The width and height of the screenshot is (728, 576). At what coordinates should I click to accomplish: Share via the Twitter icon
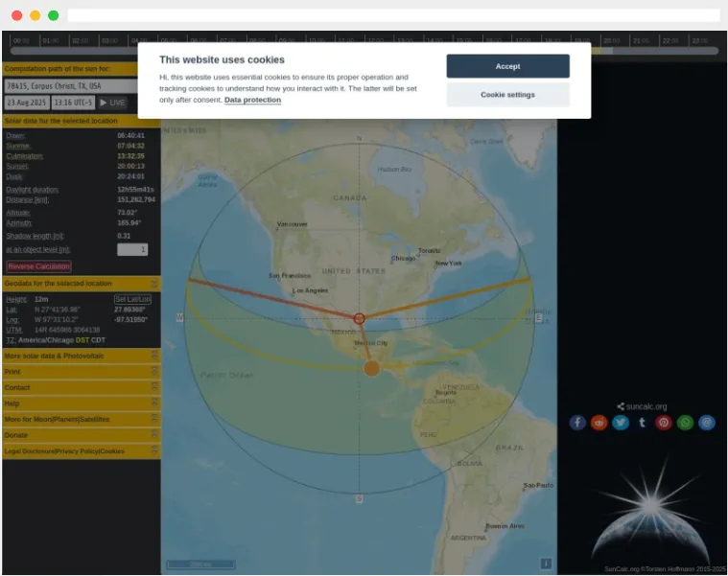[621, 423]
